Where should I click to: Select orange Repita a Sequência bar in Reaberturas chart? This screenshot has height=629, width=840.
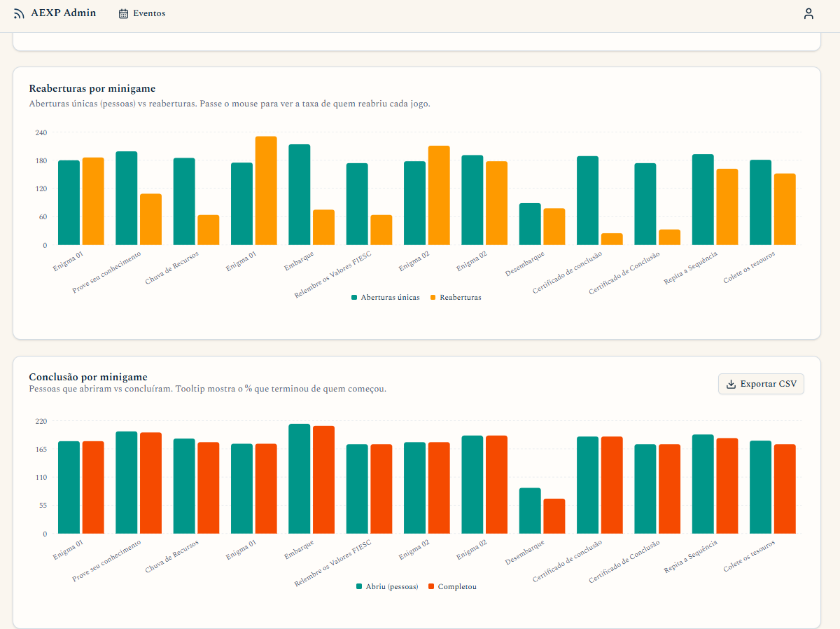(727, 207)
